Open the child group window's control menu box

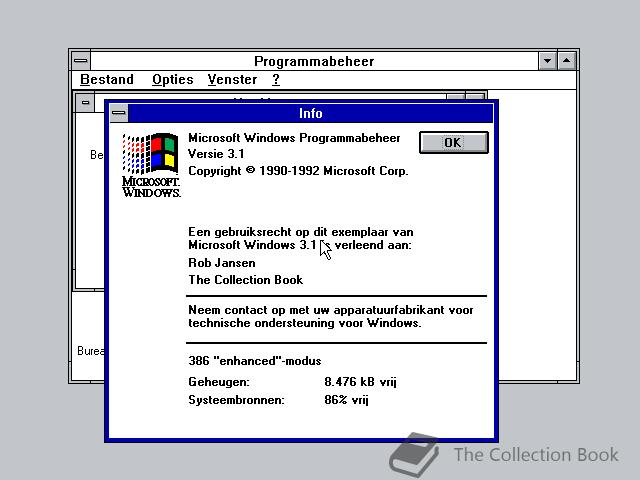point(85,102)
